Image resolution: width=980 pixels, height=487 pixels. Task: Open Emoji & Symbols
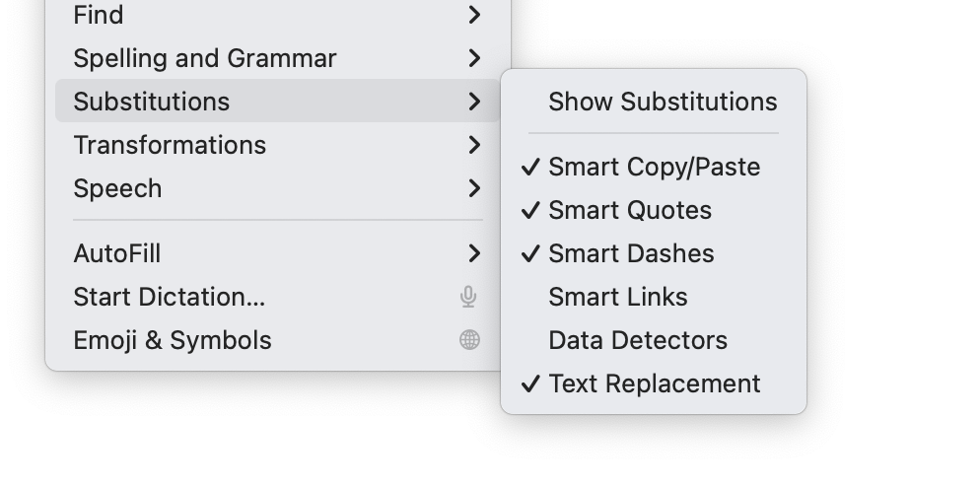point(173,340)
